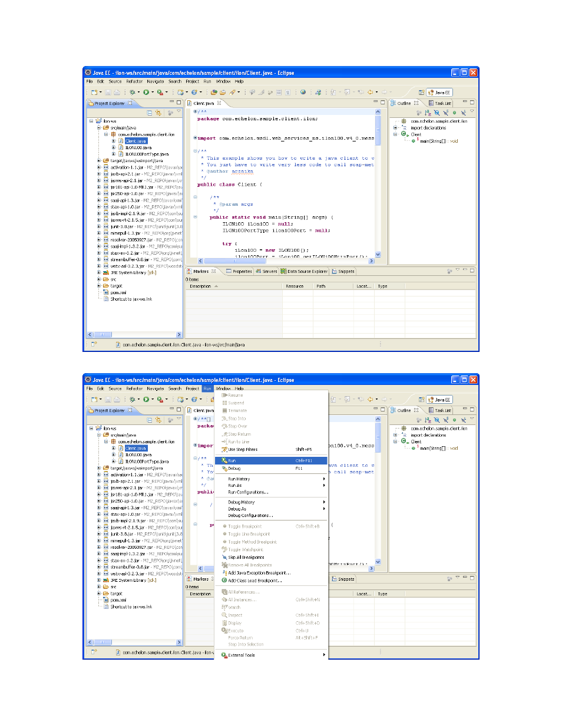Select Debug Configurations... in the Run menu

click(x=272, y=515)
